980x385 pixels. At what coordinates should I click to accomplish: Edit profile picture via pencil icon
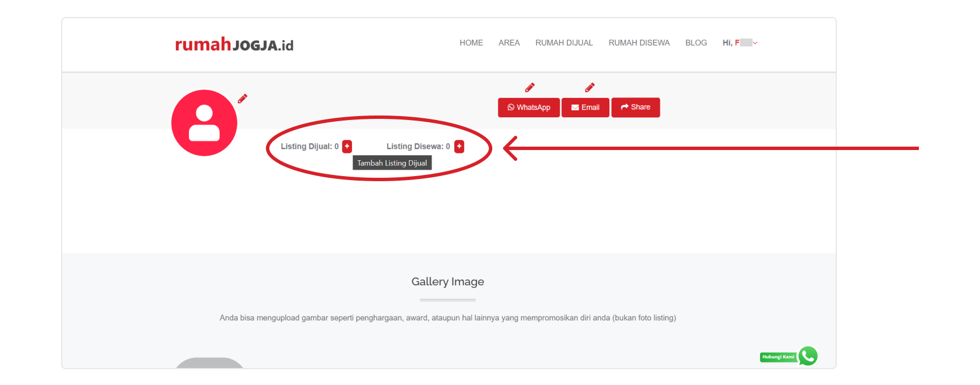pos(242,99)
